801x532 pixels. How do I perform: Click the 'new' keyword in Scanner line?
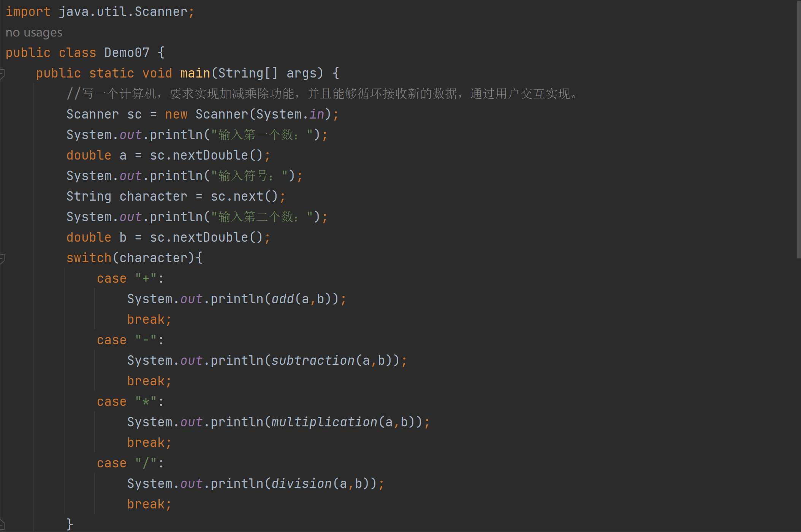[176, 114]
